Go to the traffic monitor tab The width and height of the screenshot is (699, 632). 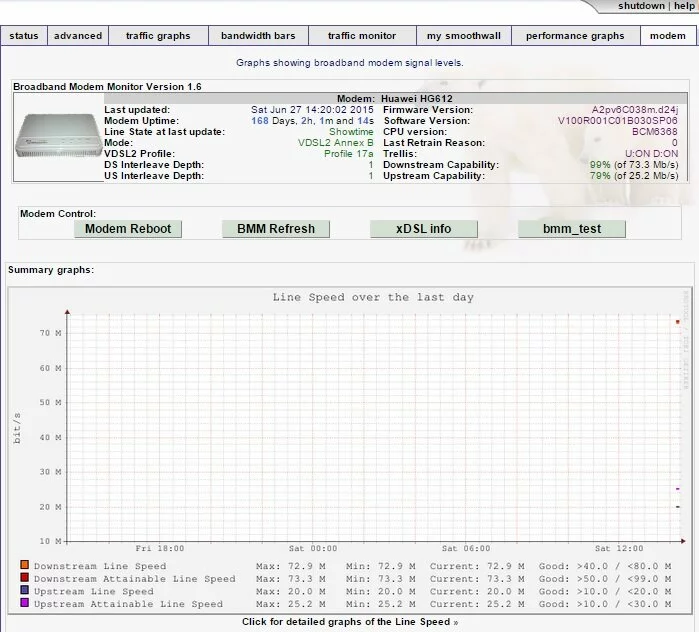[x=362, y=36]
